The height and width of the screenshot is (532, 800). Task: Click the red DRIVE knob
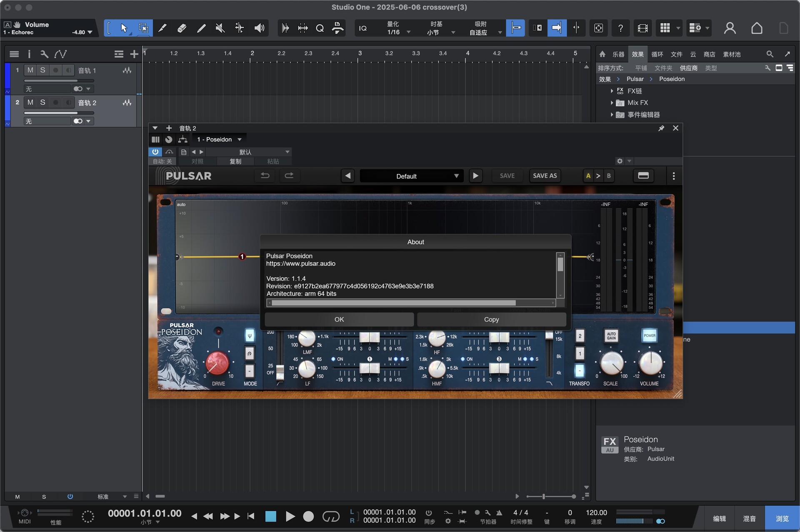click(x=217, y=363)
